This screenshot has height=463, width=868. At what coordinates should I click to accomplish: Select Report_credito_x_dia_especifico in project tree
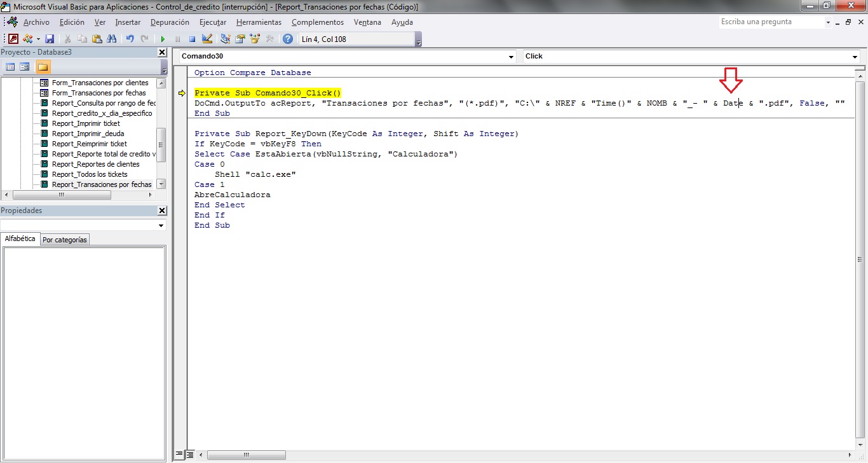102,113
